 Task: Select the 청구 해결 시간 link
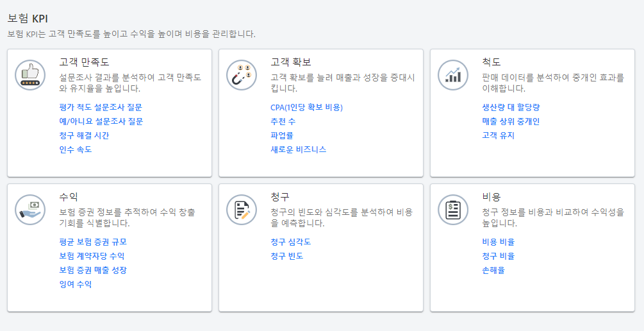pyautogui.click(x=84, y=135)
